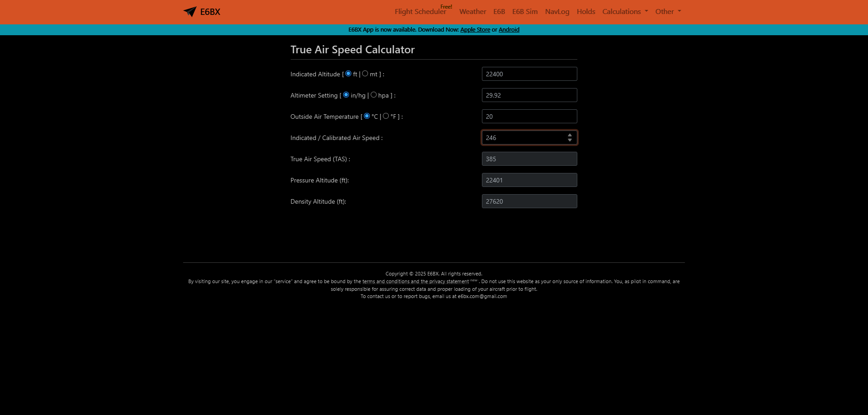Image resolution: width=868 pixels, height=415 pixels.
Task: Click the Pressure Altitude result field
Action: [x=529, y=180]
